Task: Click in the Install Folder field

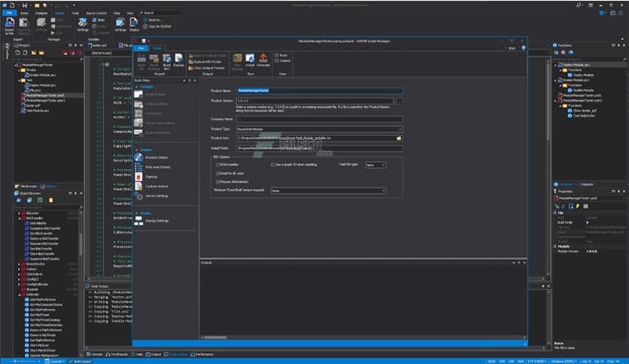Action: (x=319, y=148)
